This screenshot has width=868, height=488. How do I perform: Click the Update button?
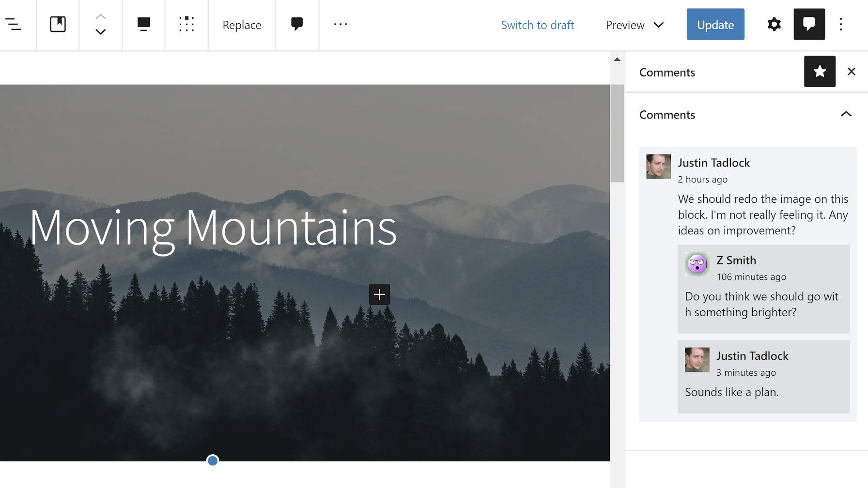point(715,24)
